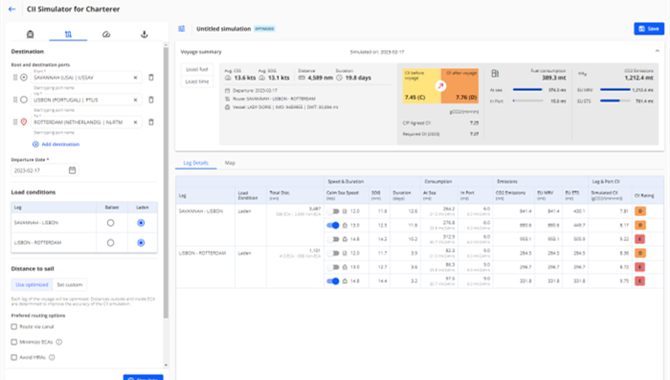Switch to the Leg Details tab
Image resolution: width=670 pixels, height=380 pixels.
[196, 163]
